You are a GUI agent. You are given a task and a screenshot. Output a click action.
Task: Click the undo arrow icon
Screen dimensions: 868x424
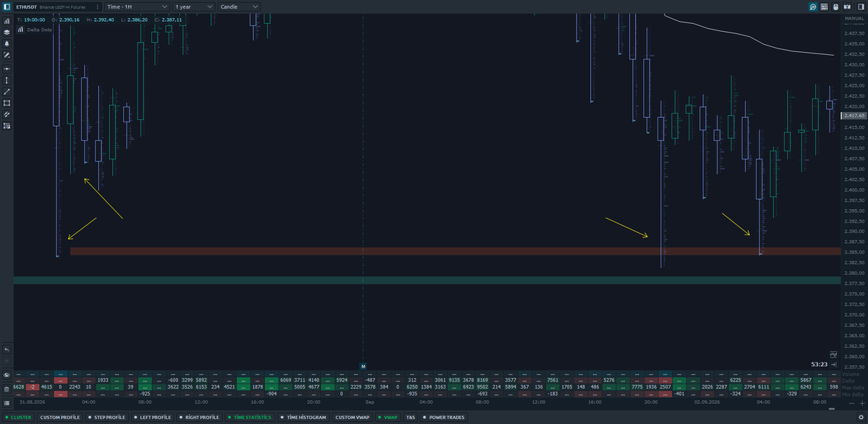click(7, 349)
